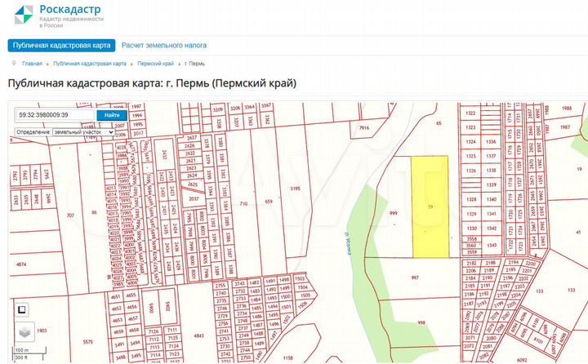Click parcel label 1505
The height and width of the screenshot is (364, 588).
(x=305, y=295)
